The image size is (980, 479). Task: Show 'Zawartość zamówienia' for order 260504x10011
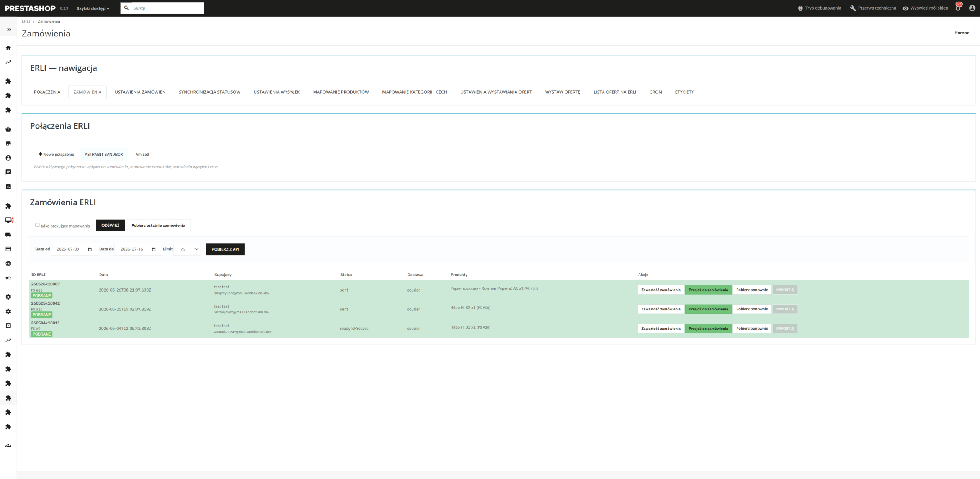pyautogui.click(x=661, y=329)
